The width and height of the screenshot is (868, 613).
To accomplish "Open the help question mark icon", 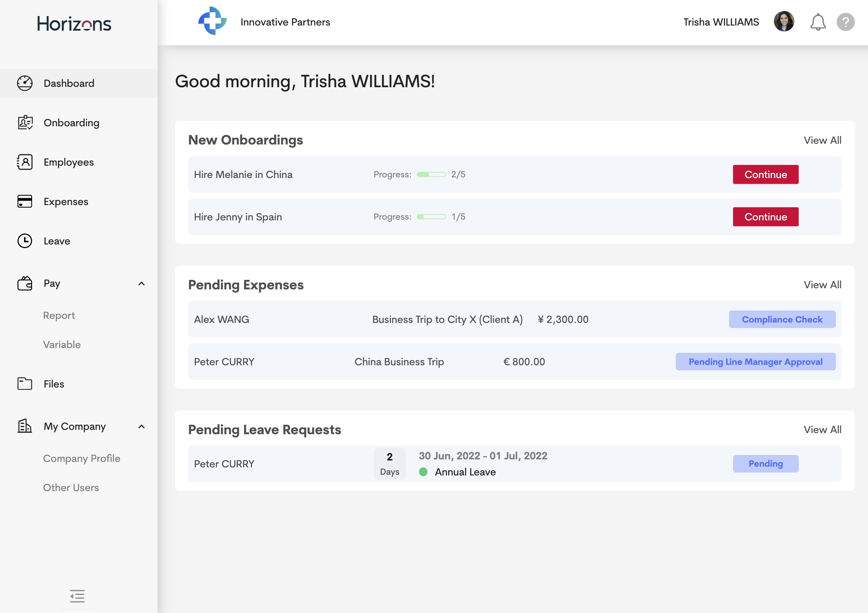I will (846, 22).
